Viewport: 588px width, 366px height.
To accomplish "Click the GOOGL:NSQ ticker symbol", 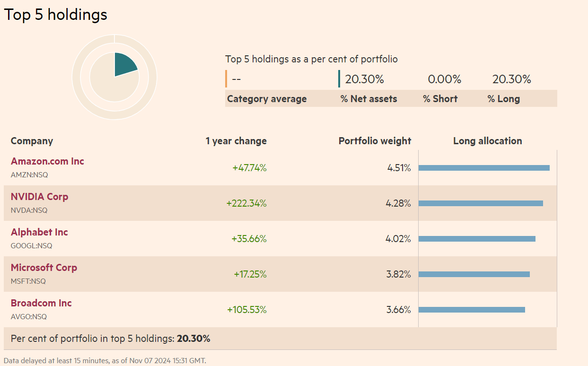I will click(x=31, y=246).
